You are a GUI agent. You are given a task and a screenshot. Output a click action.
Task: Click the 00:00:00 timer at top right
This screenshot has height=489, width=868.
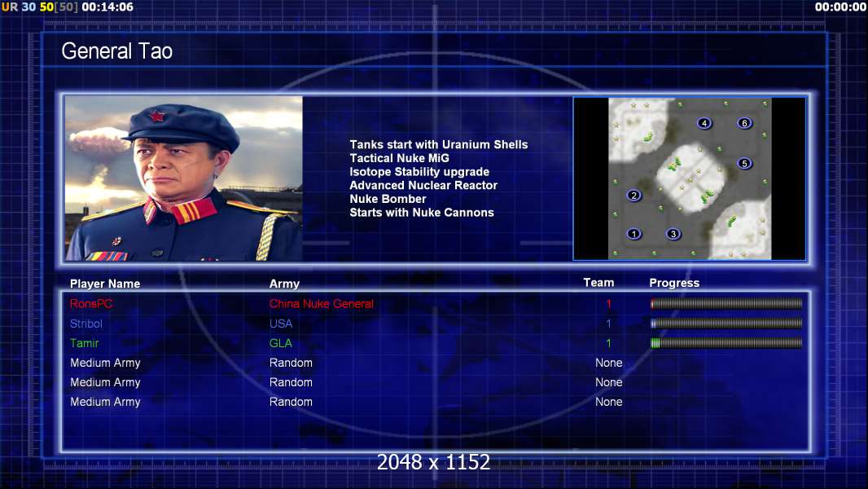pyautogui.click(x=840, y=7)
